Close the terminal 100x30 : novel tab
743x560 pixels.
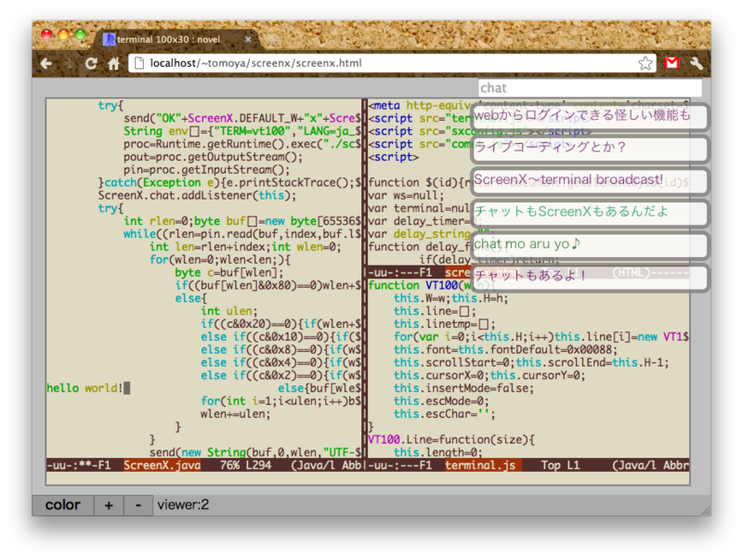tap(248, 39)
